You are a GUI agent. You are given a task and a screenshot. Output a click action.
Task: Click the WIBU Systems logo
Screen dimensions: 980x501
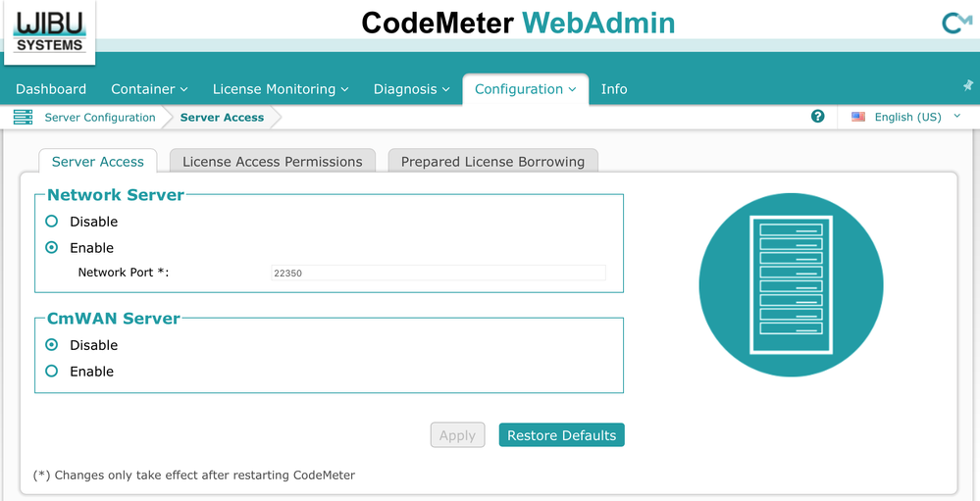pyautogui.click(x=49, y=31)
